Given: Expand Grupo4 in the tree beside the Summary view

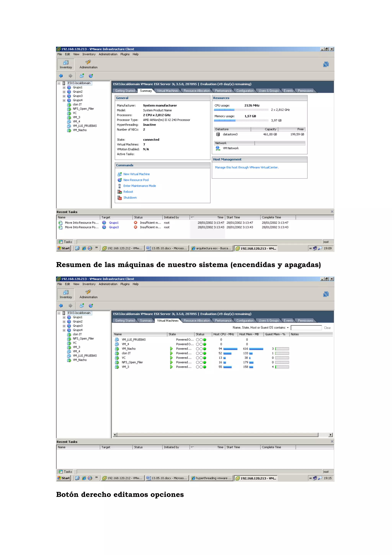Looking at the screenshot, I should (64, 100).
